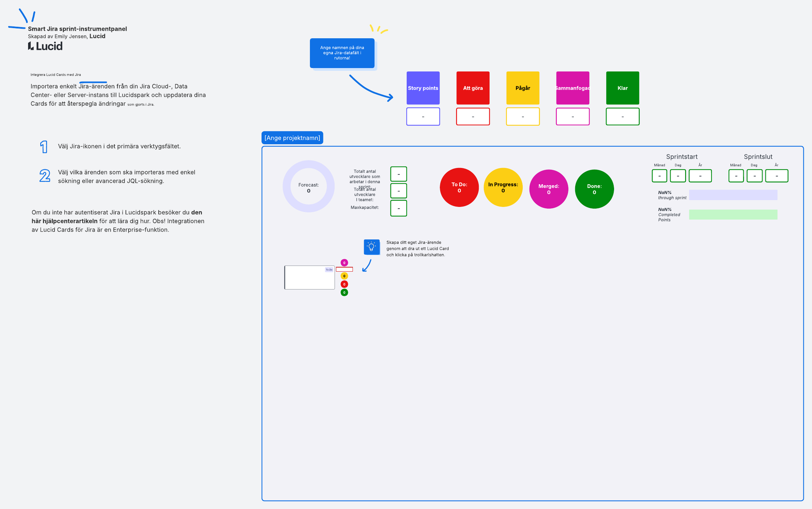Select the small magenta counter circle
This screenshot has height=509, width=812.
344,263
